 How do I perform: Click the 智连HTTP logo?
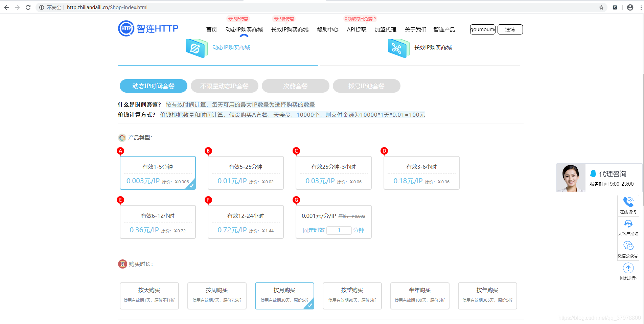[x=148, y=28]
